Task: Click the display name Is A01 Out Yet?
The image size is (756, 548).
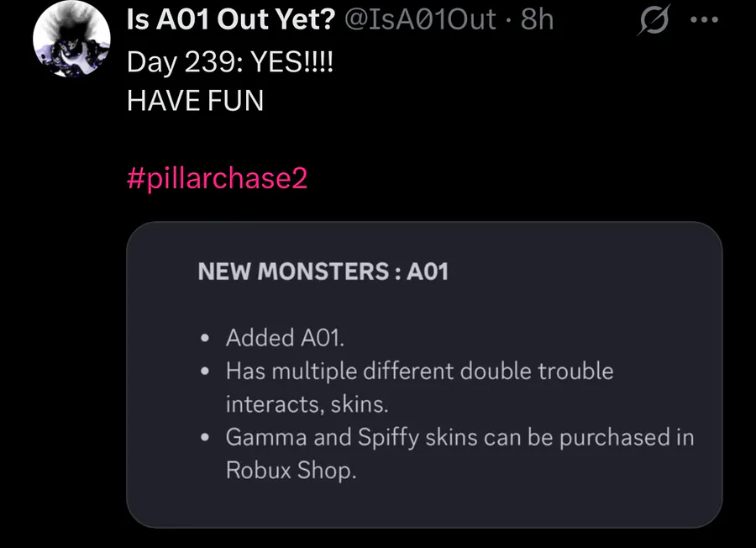Action: point(230,19)
